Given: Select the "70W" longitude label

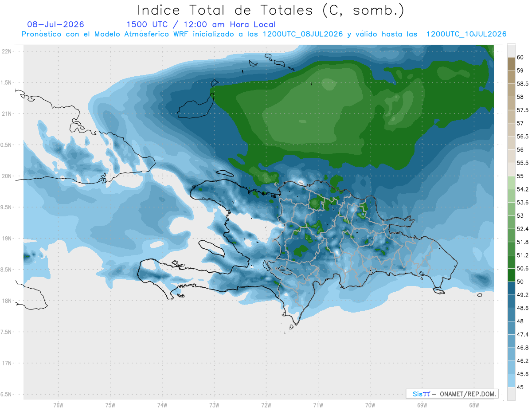Looking at the screenshot, I should [x=370, y=405].
